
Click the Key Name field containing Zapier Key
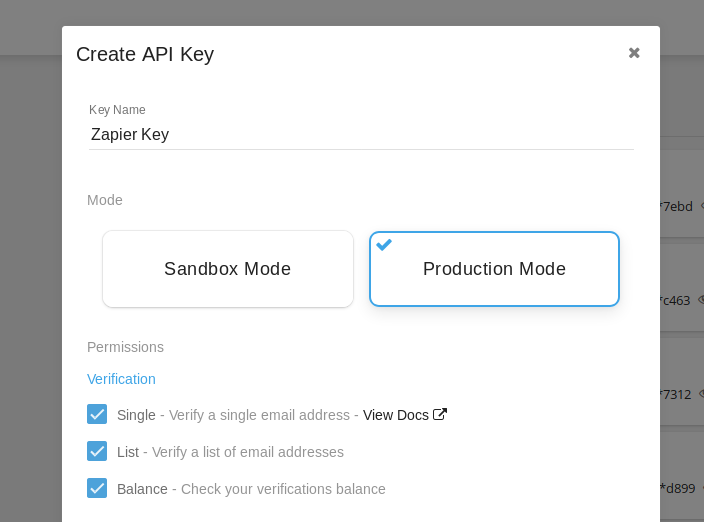coord(361,134)
